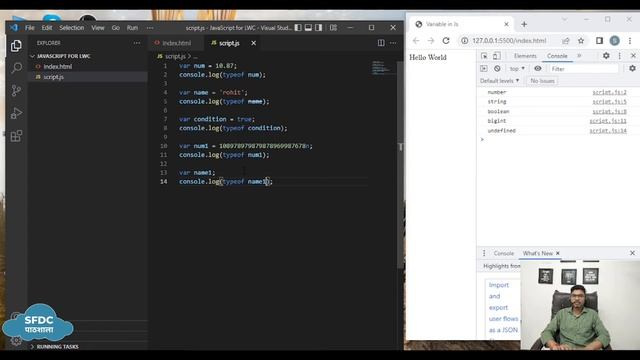The image size is (640, 360).
Task: Bookmark this page with star icon
Action: point(581,40)
